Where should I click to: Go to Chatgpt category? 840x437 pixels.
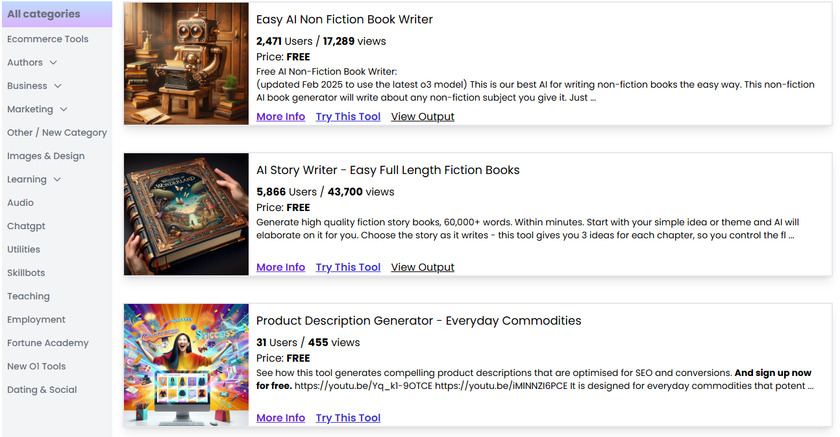(26, 226)
